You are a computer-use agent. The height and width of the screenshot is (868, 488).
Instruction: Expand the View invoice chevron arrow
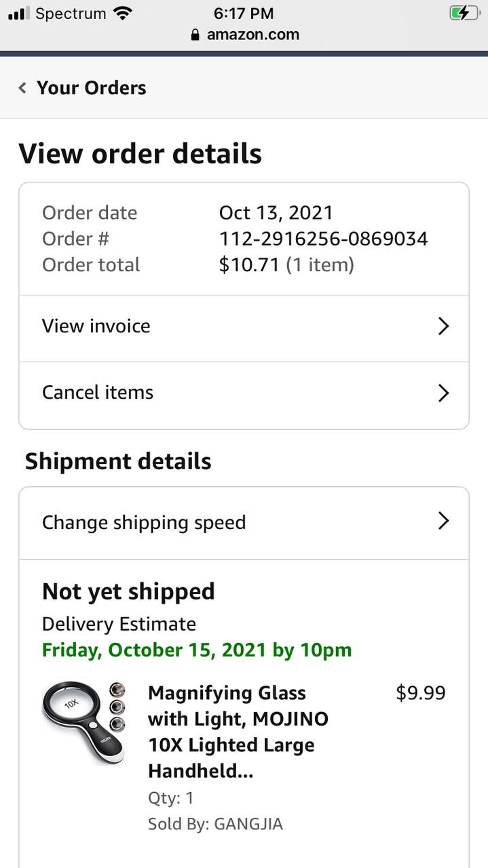click(443, 326)
